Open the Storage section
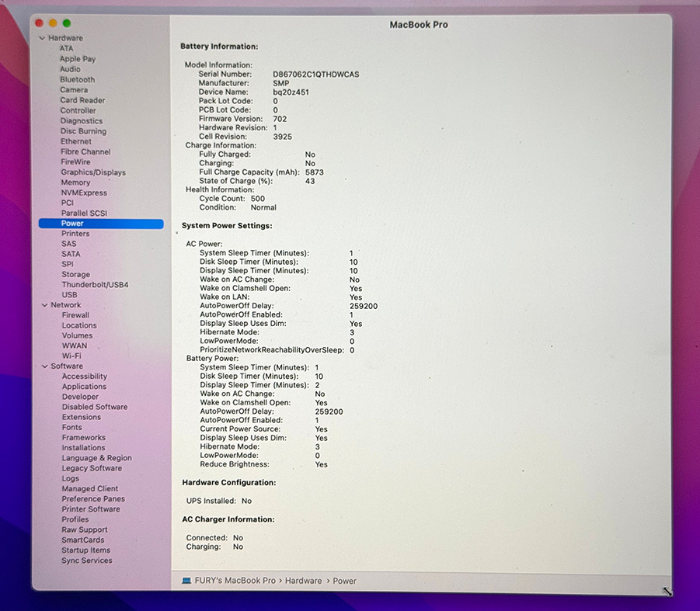 coord(75,274)
